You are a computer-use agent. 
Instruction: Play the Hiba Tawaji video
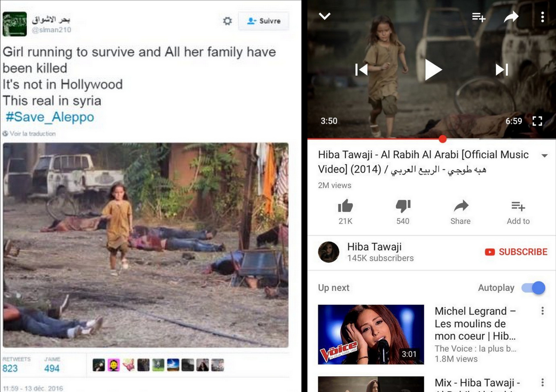[x=433, y=70]
